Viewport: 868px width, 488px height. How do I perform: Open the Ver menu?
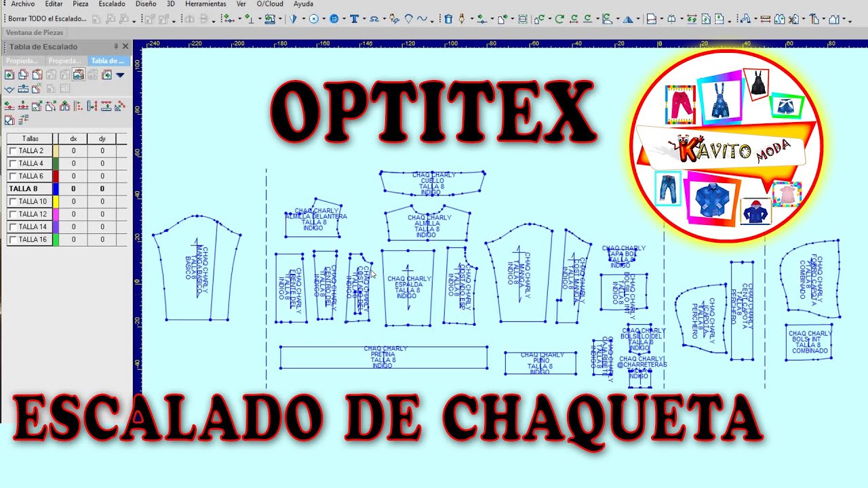click(x=241, y=4)
